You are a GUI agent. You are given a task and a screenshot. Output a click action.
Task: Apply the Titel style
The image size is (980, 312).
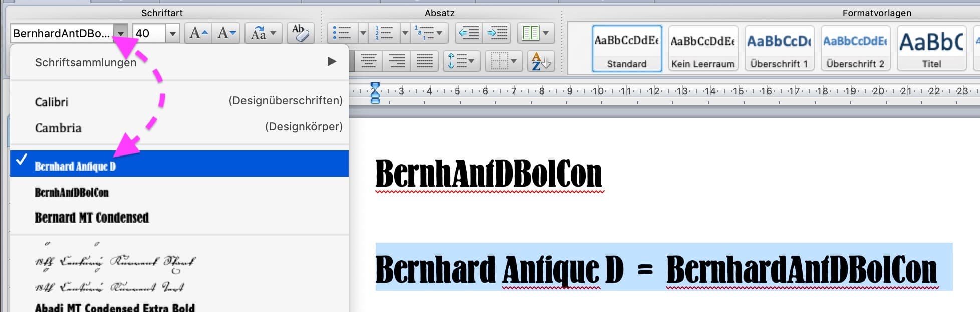pyautogui.click(x=931, y=49)
